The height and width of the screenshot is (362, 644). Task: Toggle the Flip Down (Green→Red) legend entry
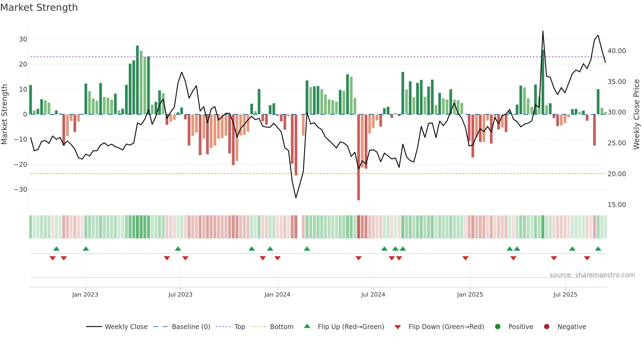(x=440, y=327)
